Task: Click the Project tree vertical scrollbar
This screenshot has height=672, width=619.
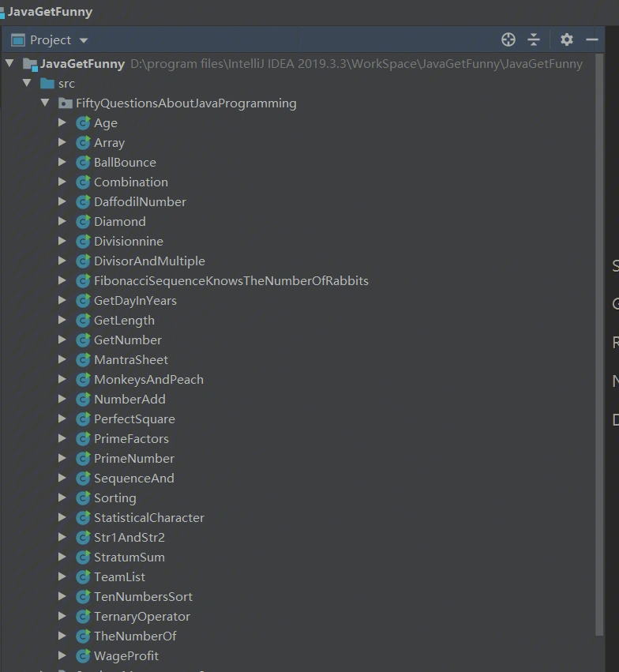Action: pyautogui.click(x=599, y=344)
